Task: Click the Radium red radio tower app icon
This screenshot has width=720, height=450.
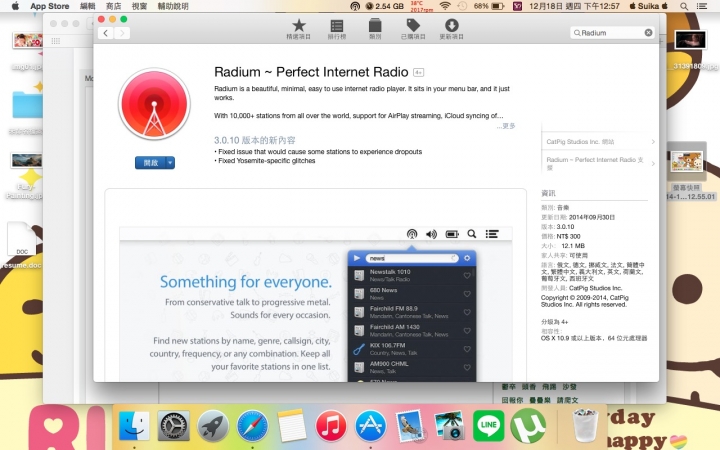Action: tap(154, 104)
